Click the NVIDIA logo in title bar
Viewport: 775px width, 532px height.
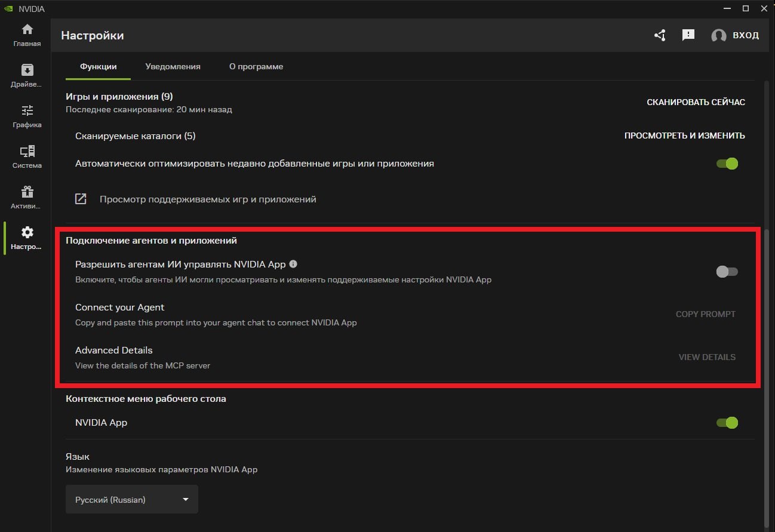point(7,9)
